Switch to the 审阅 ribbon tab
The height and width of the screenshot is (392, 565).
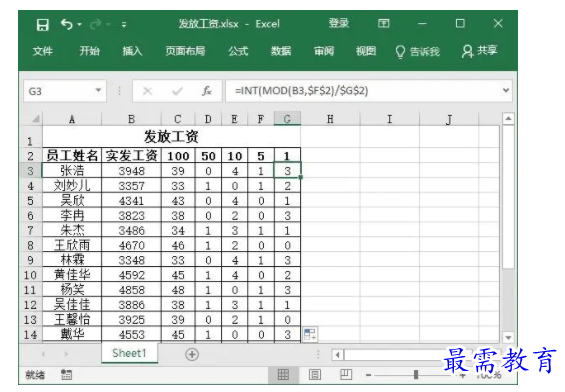[324, 51]
